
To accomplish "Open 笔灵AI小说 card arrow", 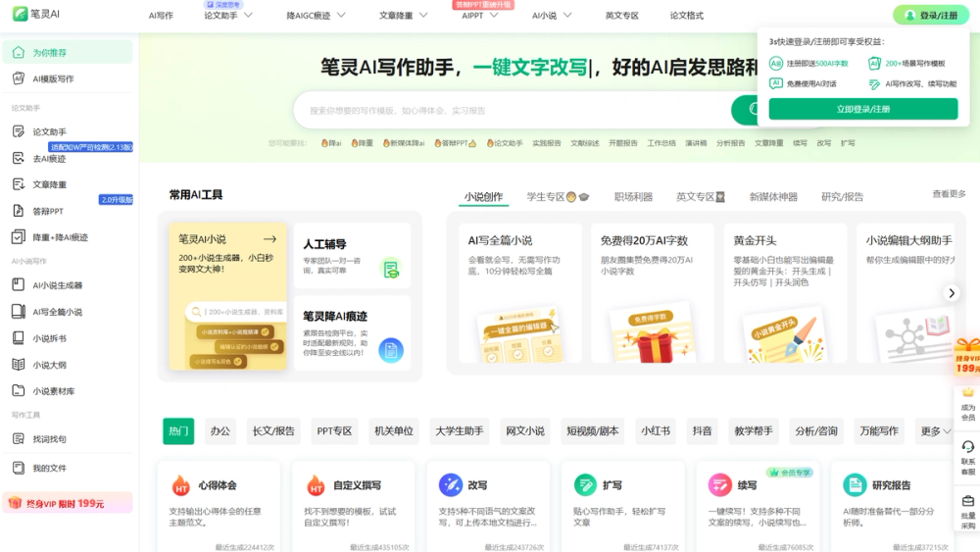I will 270,239.
